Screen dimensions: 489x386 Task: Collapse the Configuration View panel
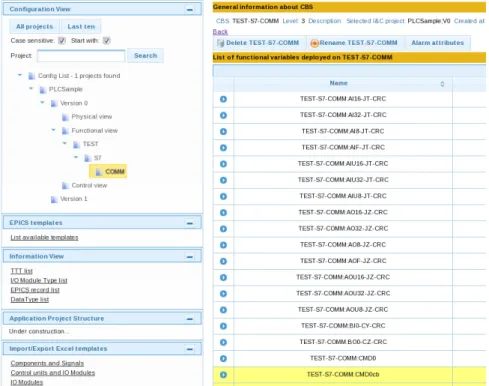pyautogui.click(x=190, y=10)
